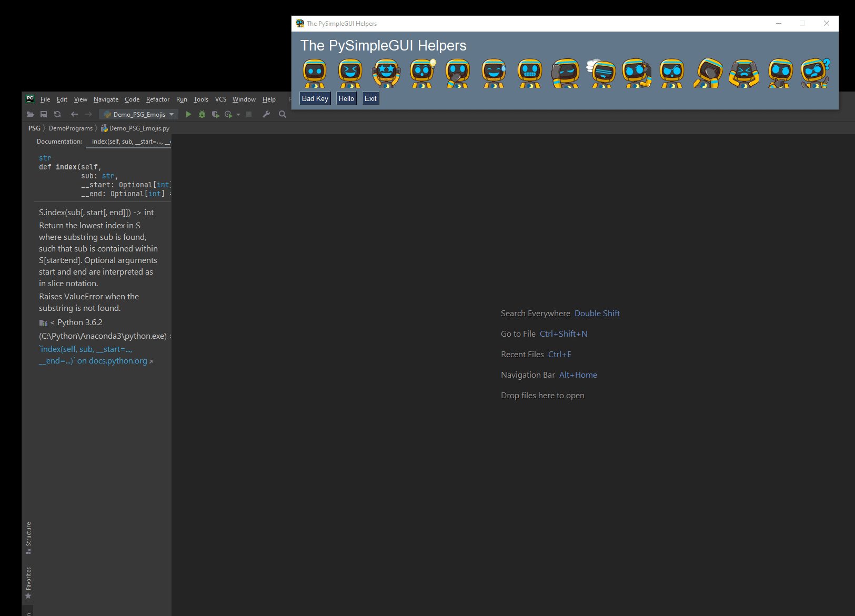Viewport: 855px width, 616px height.
Task: Click the Synchronize refresh toolbar icon
Action: (x=57, y=114)
